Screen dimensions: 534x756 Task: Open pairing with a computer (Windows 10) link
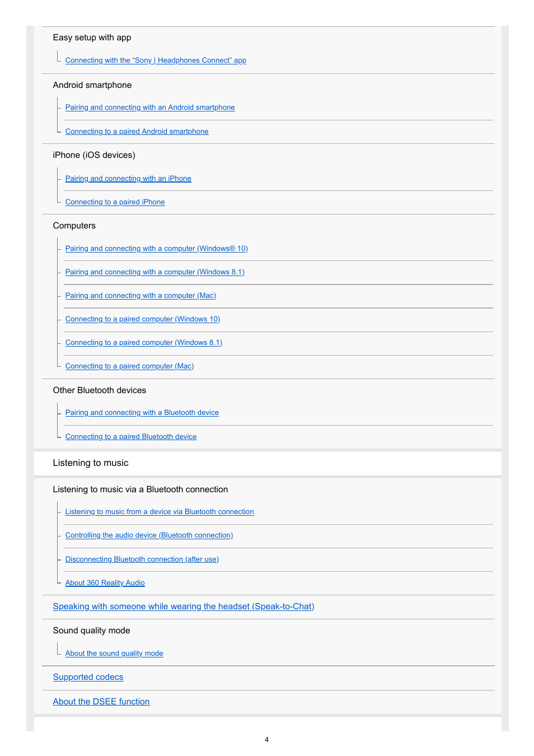tap(156, 249)
